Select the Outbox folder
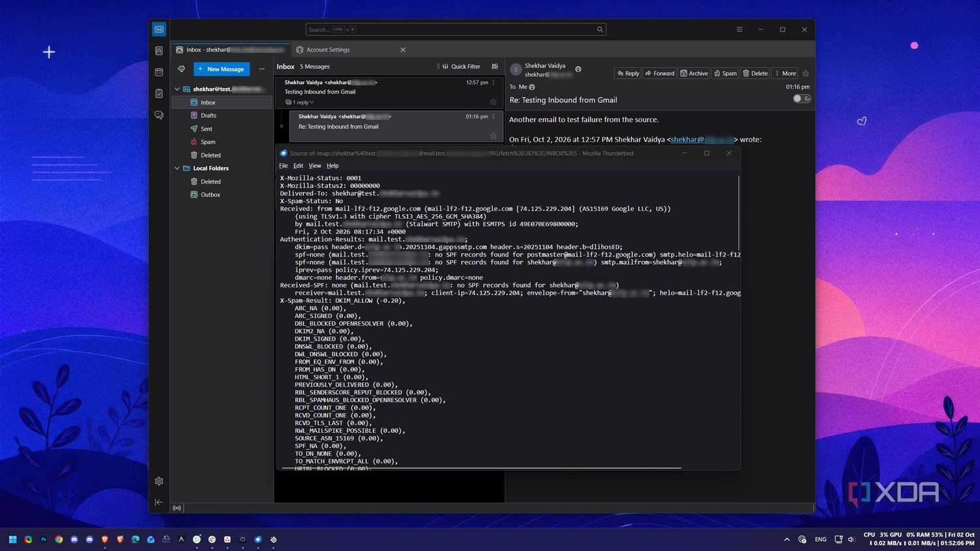The height and width of the screenshot is (551, 980). [x=221, y=195]
